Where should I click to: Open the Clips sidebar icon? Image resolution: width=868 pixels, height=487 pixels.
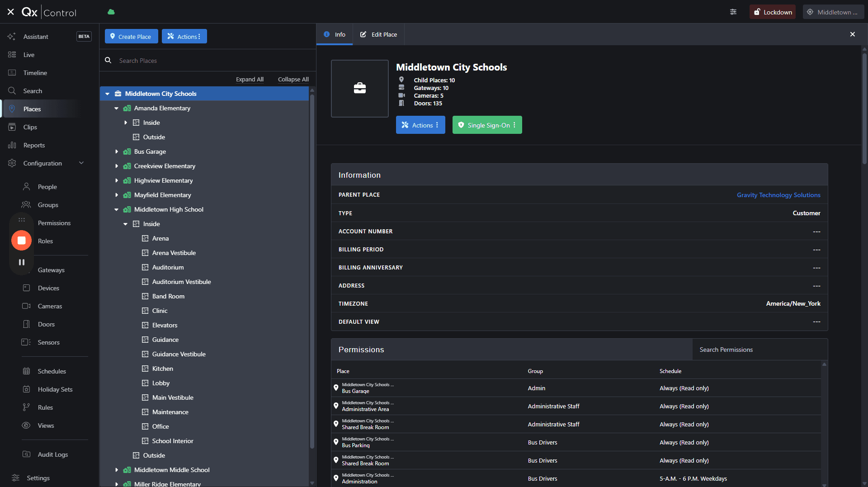[x=12, y=127]
